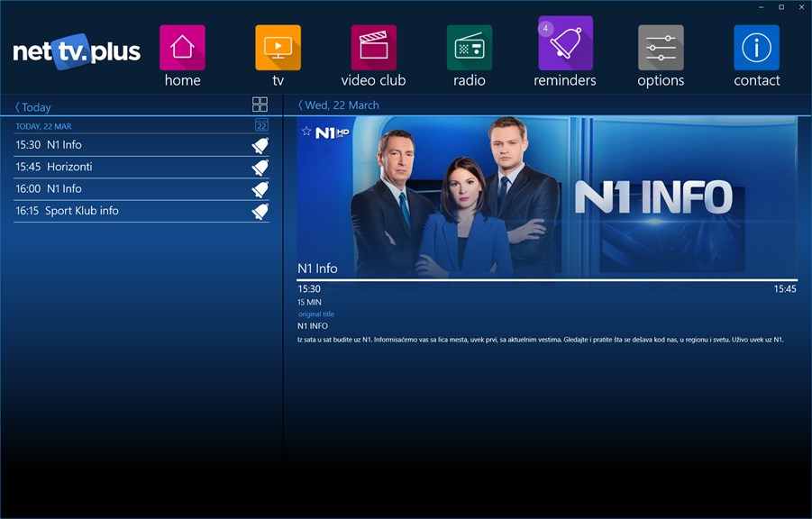Maximize the application window
This screenshot has width=812, height=519.
coord(781,6)
